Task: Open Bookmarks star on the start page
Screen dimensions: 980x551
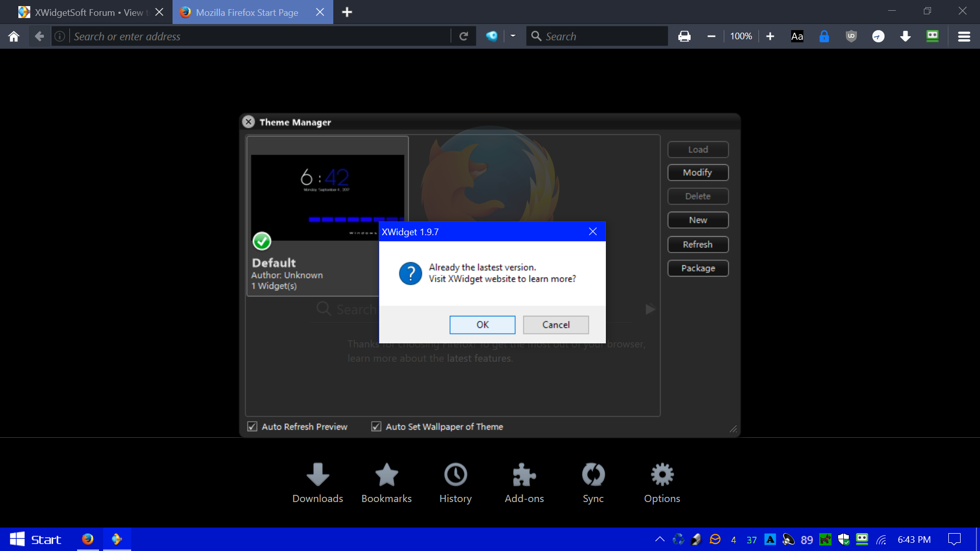Action: [386, 483]
